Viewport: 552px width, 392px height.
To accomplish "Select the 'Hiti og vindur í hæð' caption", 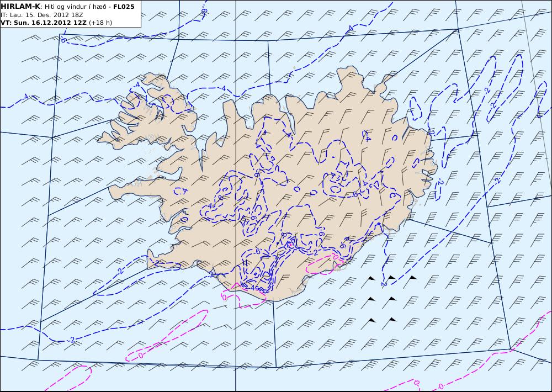I will coord(77,7).
